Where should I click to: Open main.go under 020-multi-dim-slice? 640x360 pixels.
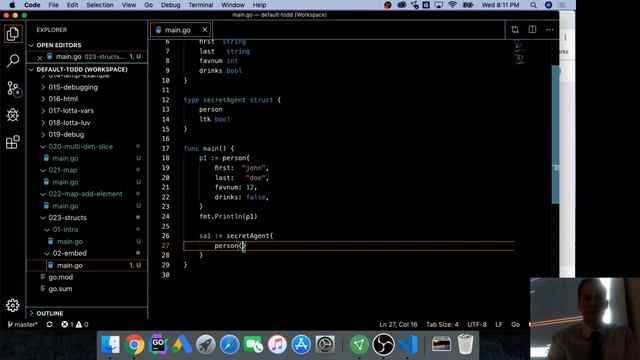[65, 158]
